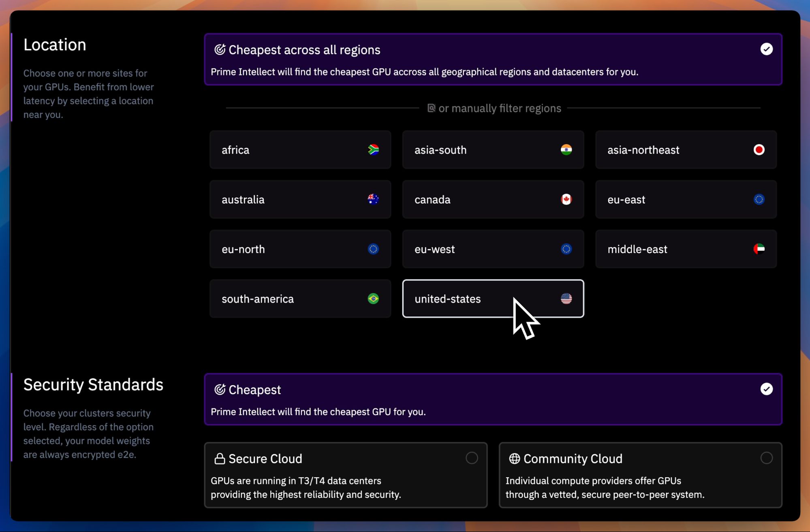Click the lock icon beside Secure Cloud

coord(220,458)
